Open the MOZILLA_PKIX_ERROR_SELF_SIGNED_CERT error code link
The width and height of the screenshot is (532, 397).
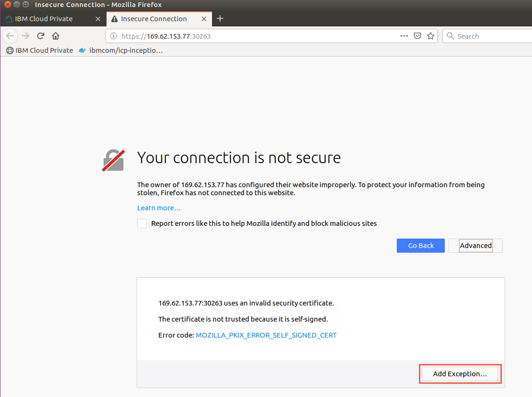[266, 335]
